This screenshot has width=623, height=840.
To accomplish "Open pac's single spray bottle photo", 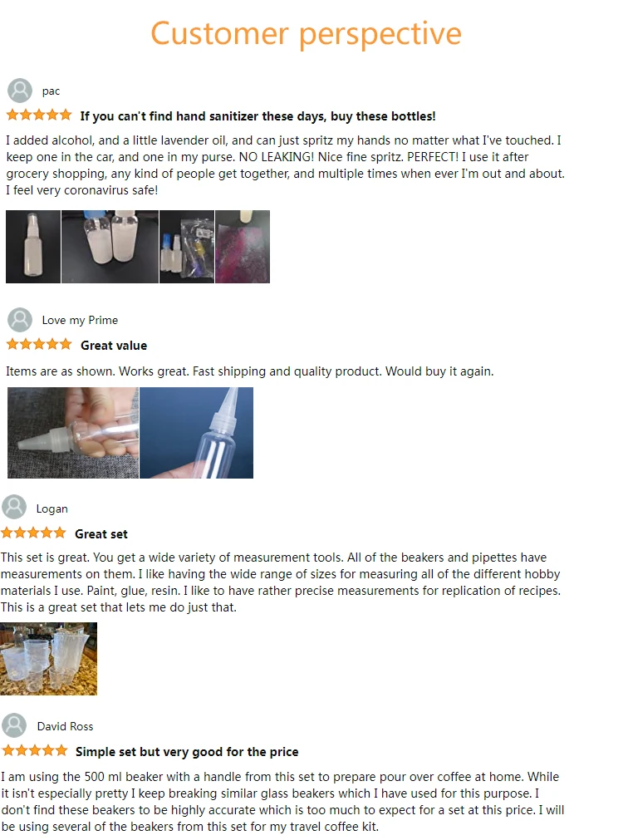I will coord(33,247).
